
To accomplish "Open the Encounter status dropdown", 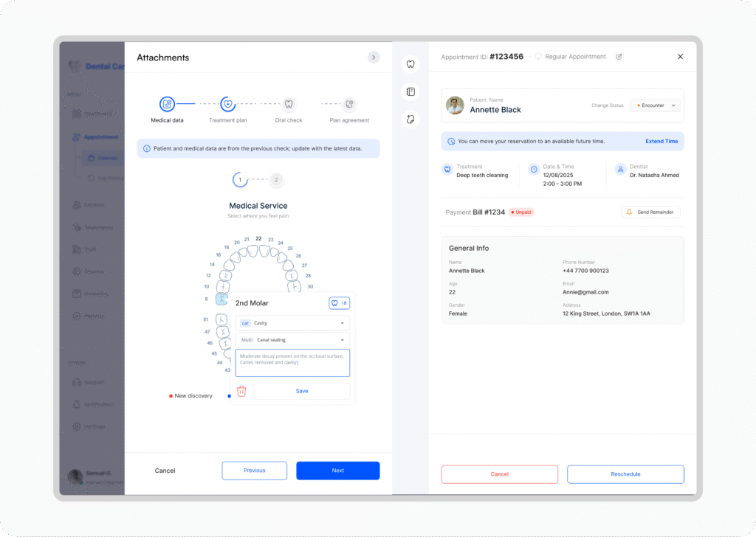I will point(655,105).
